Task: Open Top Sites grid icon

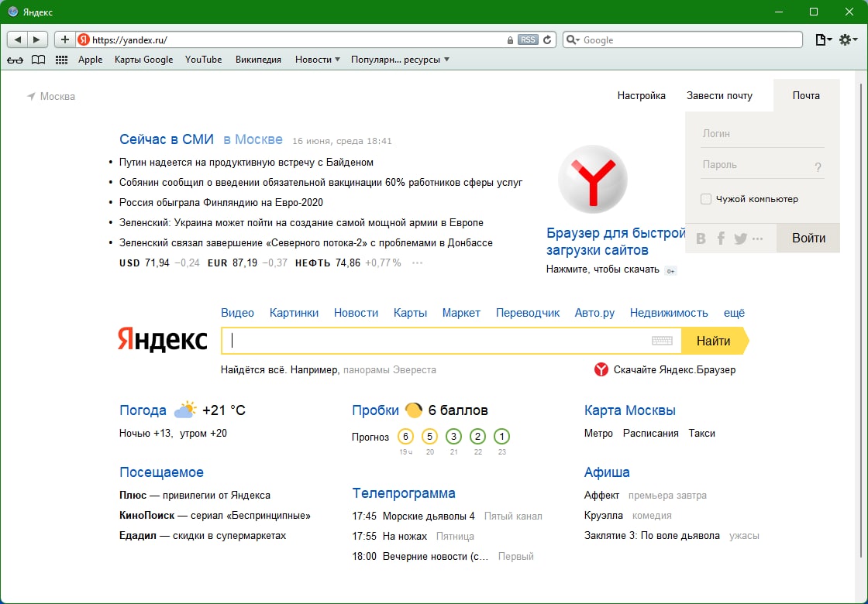Action: tap(62, 60)
